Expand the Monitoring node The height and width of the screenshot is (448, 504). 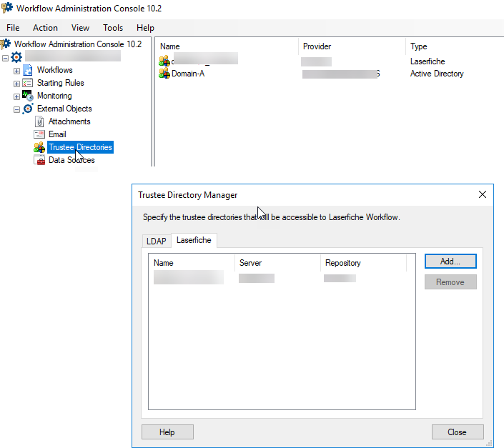click(x=16, y=96)
